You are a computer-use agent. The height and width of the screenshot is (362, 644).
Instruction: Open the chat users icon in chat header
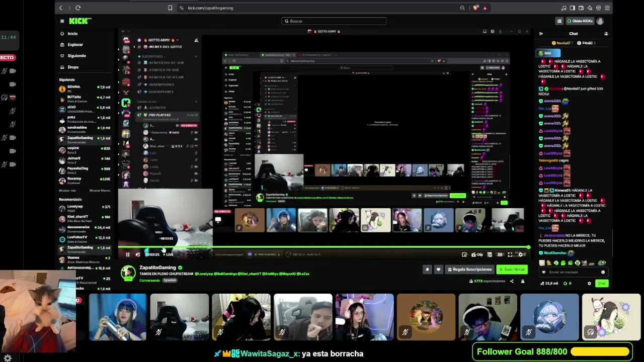click(606, 34)
